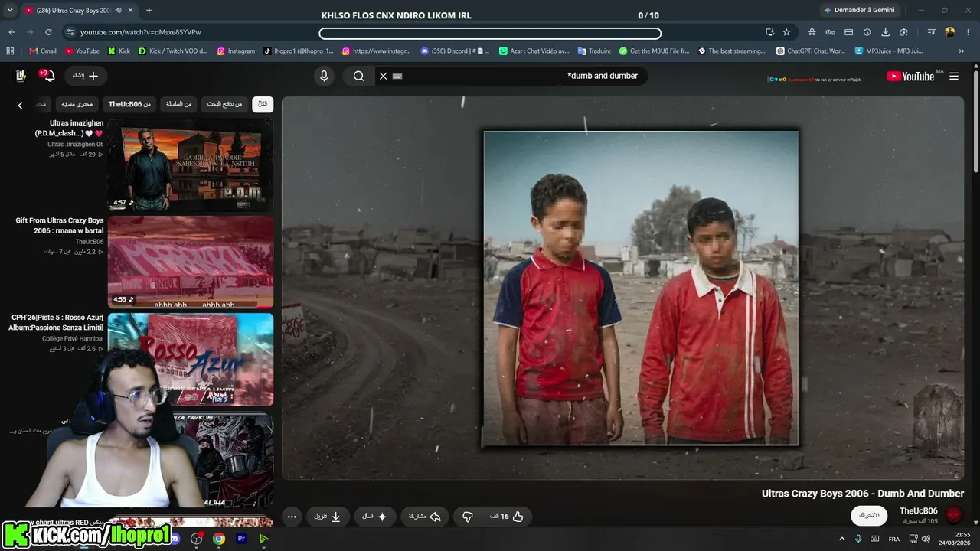Click the YouTube logo

tap(910, 76)
